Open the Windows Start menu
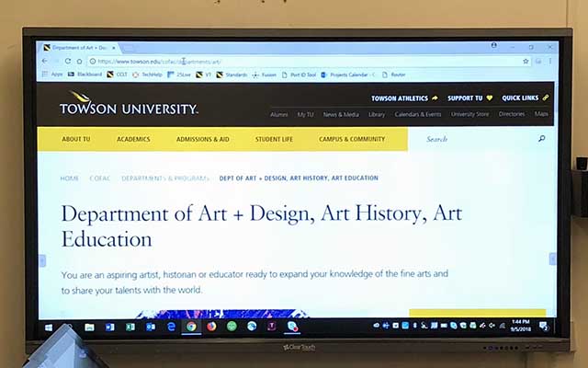588x368 pixels. (x=49, y=328)
